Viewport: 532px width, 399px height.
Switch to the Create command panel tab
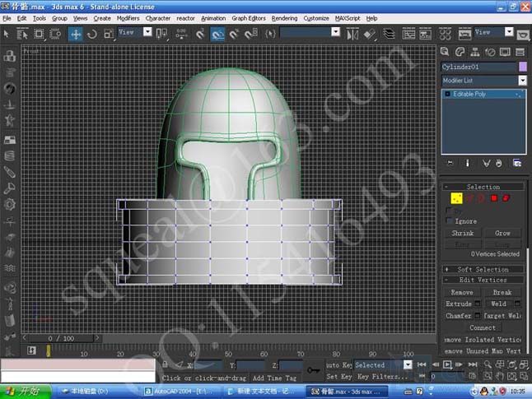click(x=445, y=52)
